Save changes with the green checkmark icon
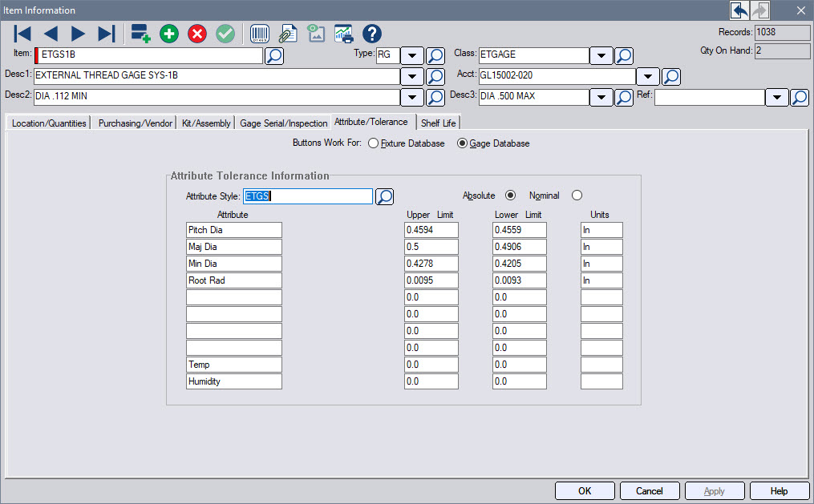 pos(225,33)
